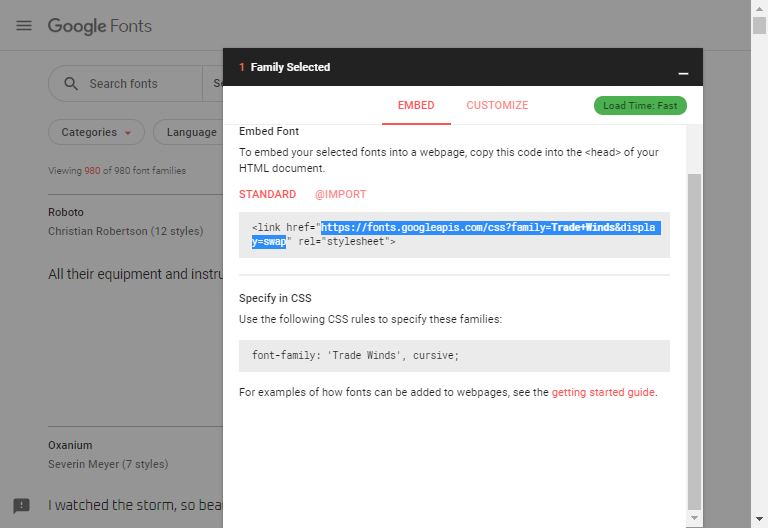Focus the Search fonts field
The width and height of the screenshot is (768, 528).
tap(123, 84)
